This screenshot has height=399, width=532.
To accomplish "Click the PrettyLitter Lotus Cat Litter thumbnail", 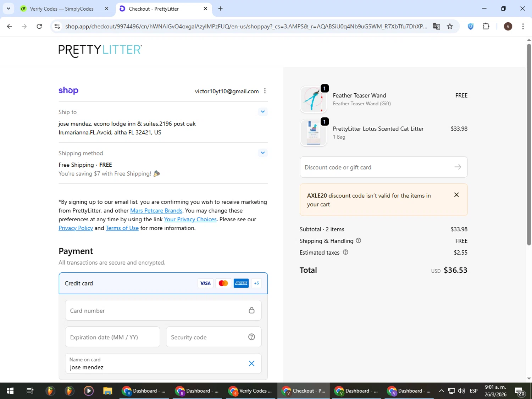I will (x=313, y=133).
